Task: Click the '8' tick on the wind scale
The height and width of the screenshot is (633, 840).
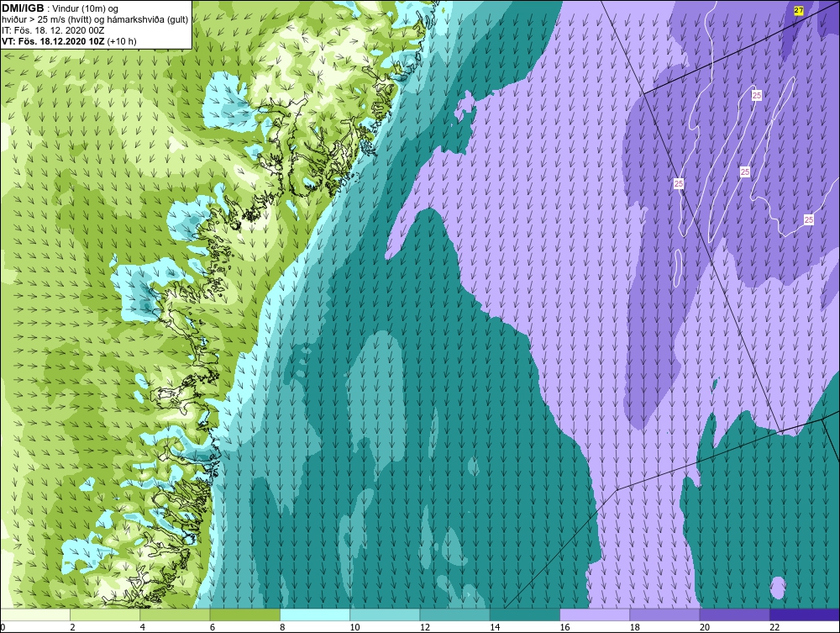Action: click(x=282, y=628)
